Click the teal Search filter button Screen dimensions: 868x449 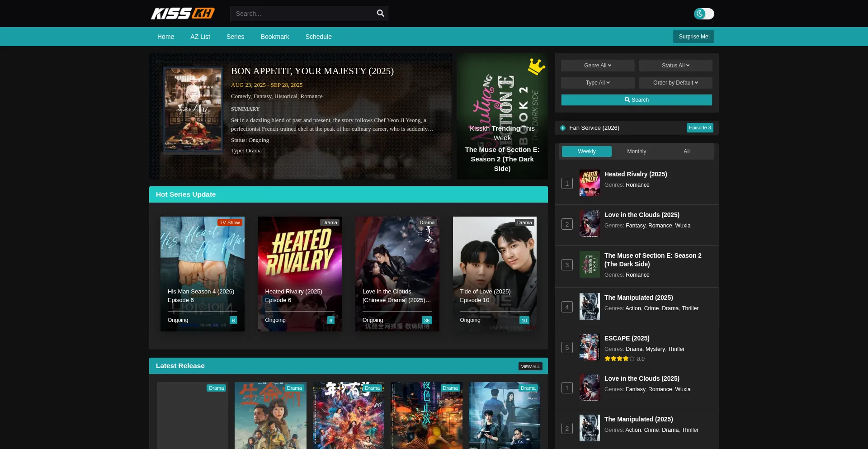click(x=637, y=100)
